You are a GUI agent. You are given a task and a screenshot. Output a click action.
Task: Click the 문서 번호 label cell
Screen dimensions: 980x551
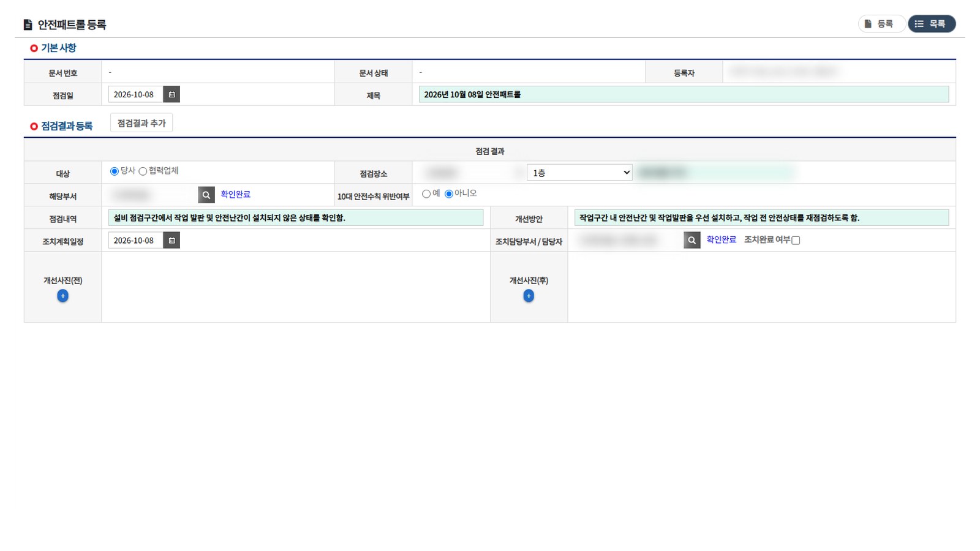click(x=62, y=73)
